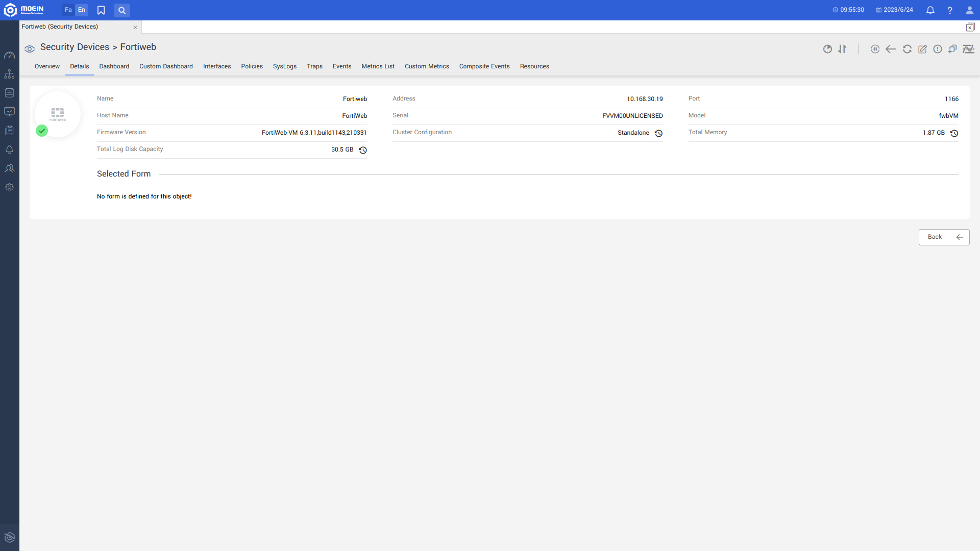This screenshot has width=980, height=551.
Task: Click the serial value FVVM00UNLICENSED
Action: [632, 116]
